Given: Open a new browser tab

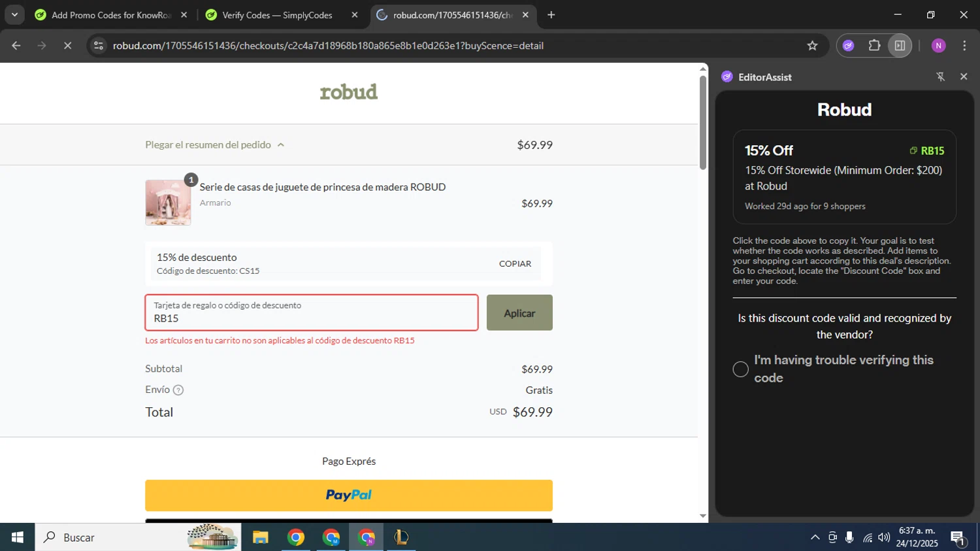Looking at the screenshot, I should tap(551, 15).
